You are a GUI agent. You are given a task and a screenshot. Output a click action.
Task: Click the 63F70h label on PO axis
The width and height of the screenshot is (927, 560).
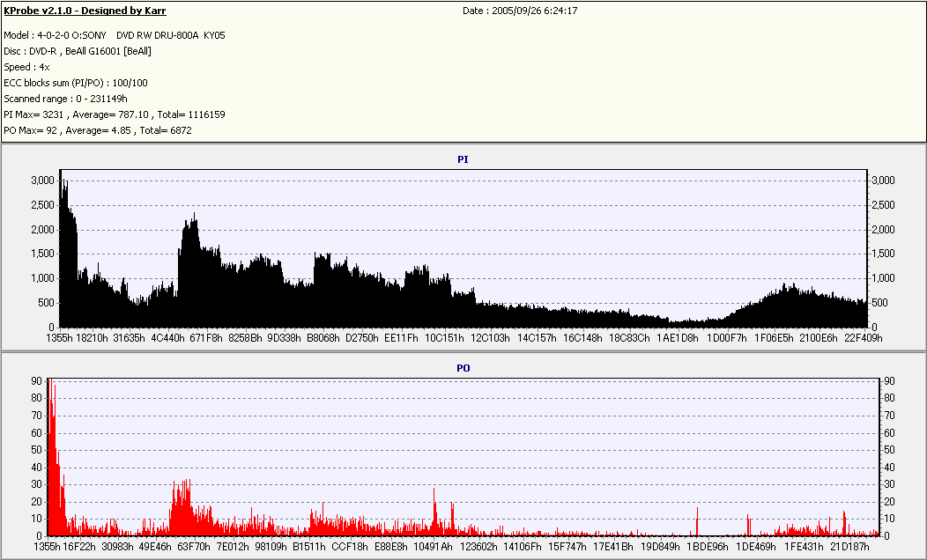tap(194, 547)
